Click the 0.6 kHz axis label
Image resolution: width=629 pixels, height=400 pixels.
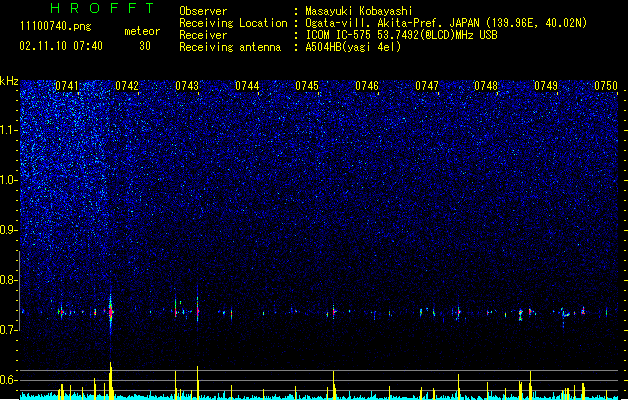(x=9, y=380)
